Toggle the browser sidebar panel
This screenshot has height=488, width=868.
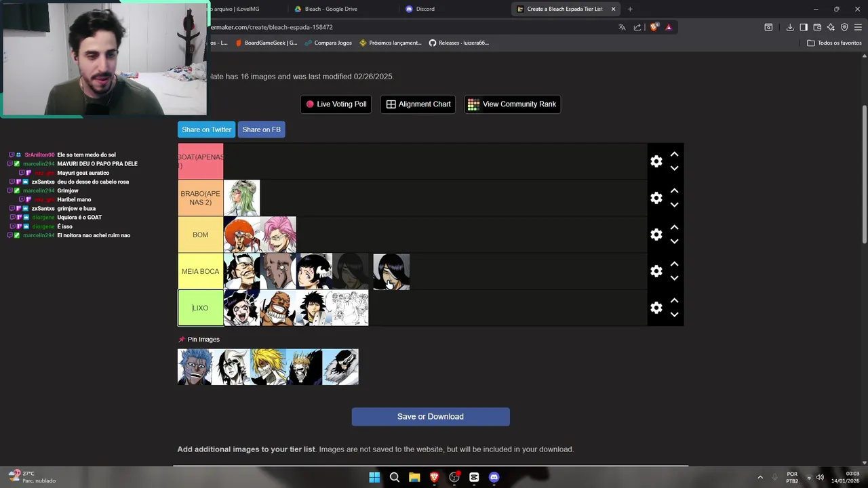(x=804, y=27)
